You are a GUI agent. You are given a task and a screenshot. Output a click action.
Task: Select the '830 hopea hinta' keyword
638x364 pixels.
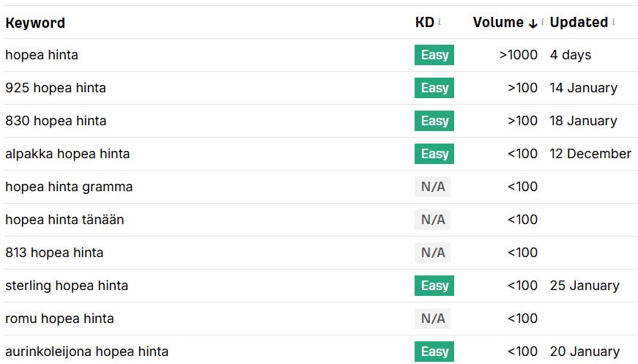pyautogui.click(x=55, y=121)
